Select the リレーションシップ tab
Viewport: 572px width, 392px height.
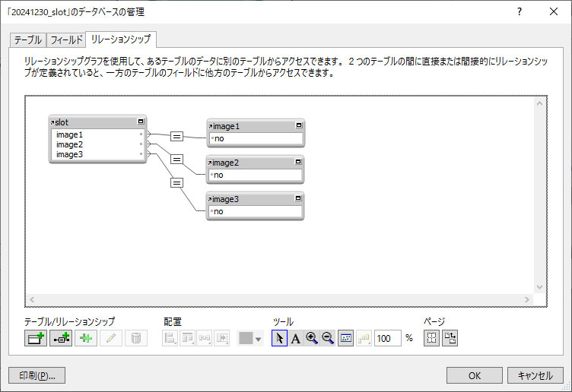121,39
